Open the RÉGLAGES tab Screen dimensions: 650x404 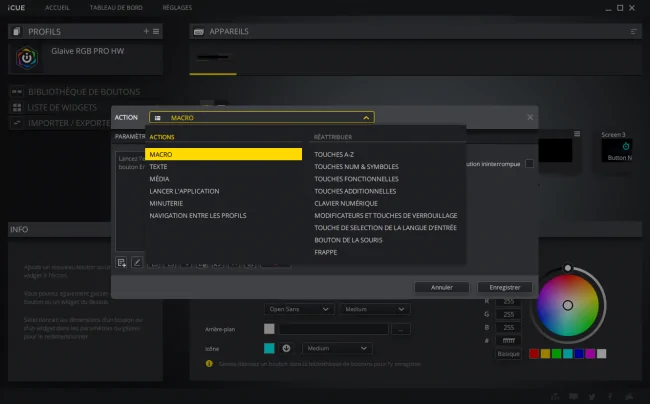(177, 7)
